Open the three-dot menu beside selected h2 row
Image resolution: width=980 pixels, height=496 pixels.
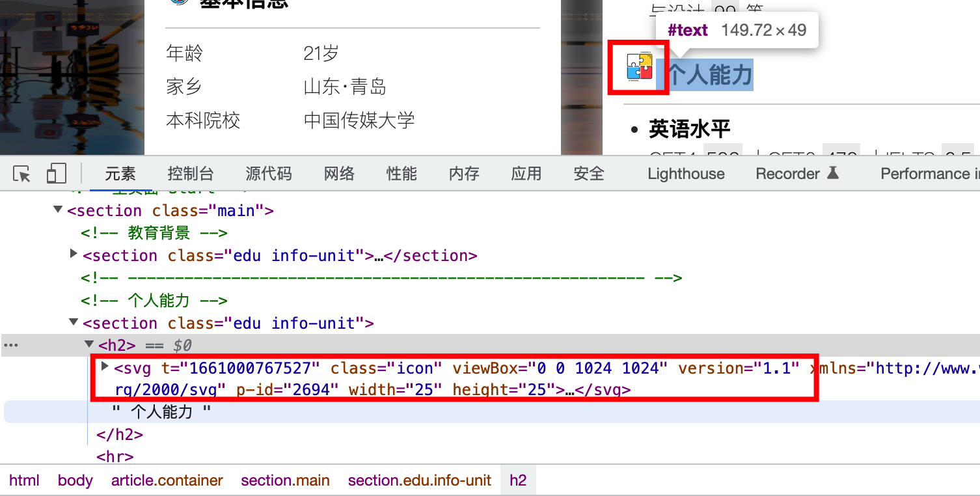pyautogui.click(x=12, y=346)
